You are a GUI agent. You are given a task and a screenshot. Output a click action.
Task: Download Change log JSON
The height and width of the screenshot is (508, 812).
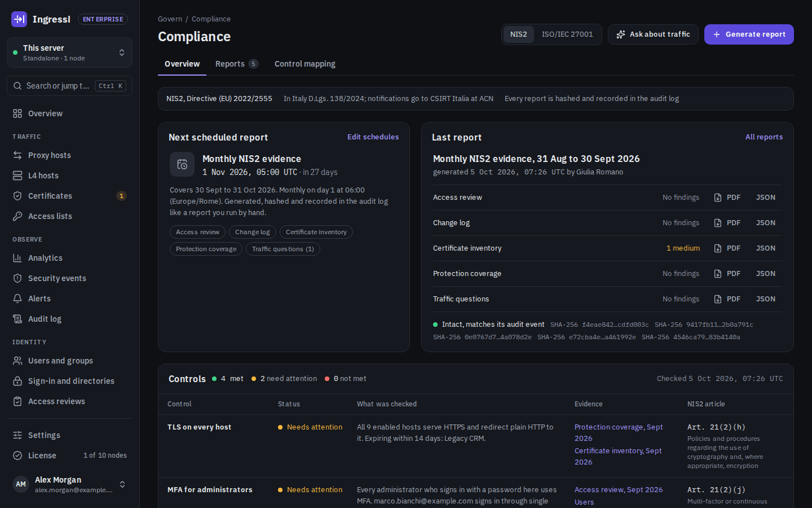click(766, 223)
